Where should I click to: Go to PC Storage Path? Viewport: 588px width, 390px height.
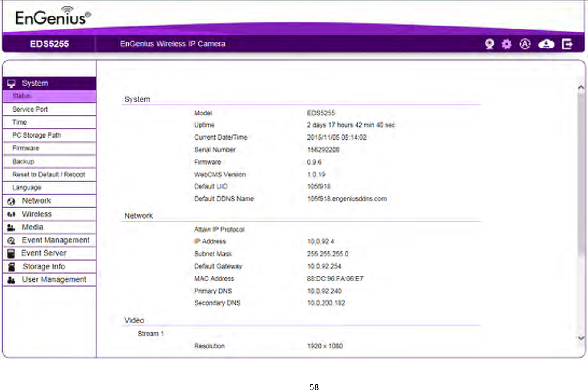point(49,135)
